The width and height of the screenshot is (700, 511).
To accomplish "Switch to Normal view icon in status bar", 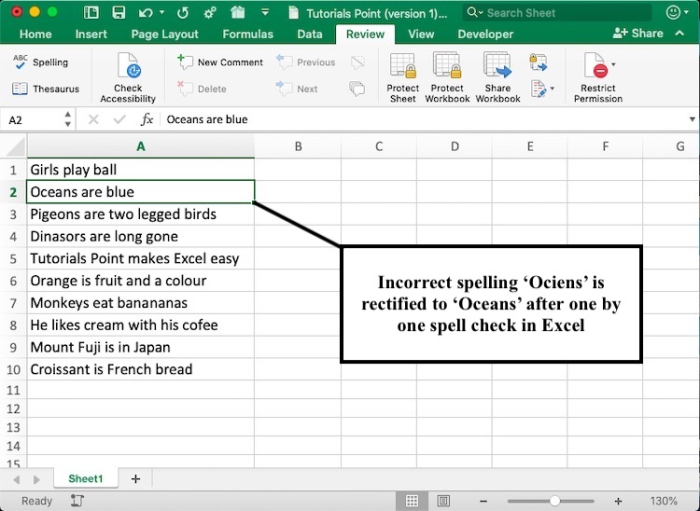I will point(412,501).
